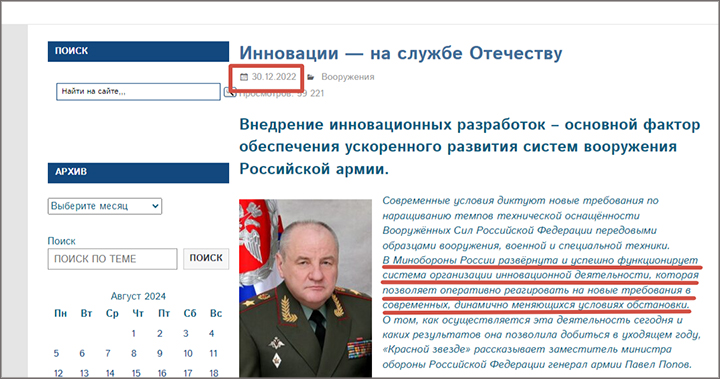Select day 7 in the calendar
This screenshot has height=379, width=720.
click(x=108, y=353)
